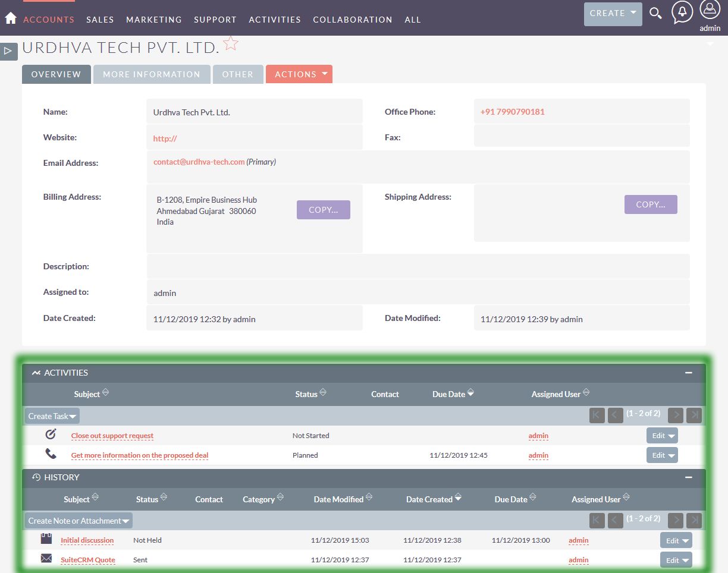728x573 pixels.
Task: Jump to last page in History
Action: (x=694, y=521)
